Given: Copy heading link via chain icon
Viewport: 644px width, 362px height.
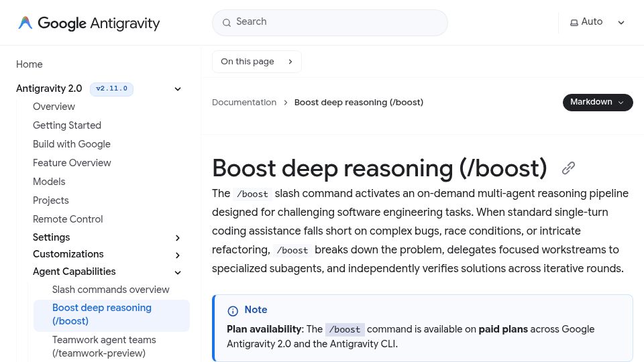Looking at the screenshot, I should click(x=568, y=168).
